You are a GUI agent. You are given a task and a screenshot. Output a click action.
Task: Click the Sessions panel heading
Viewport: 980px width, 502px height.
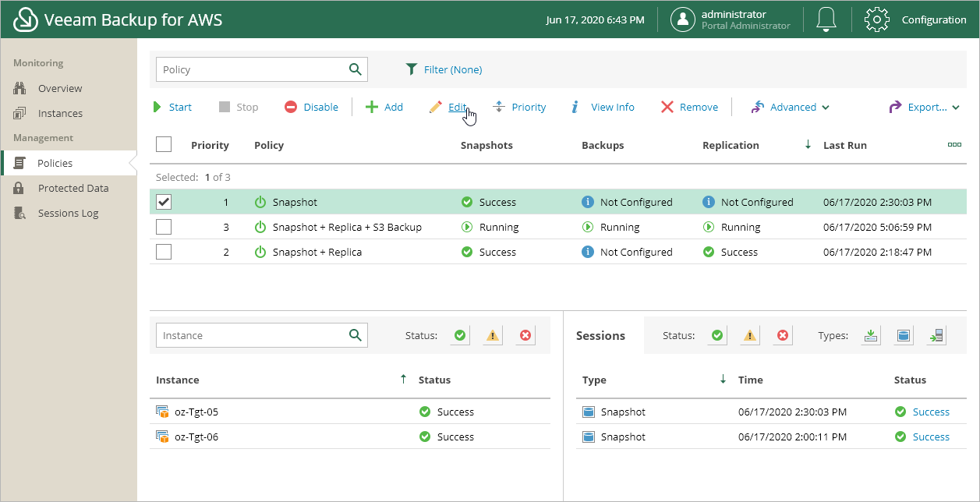[600, 335]
